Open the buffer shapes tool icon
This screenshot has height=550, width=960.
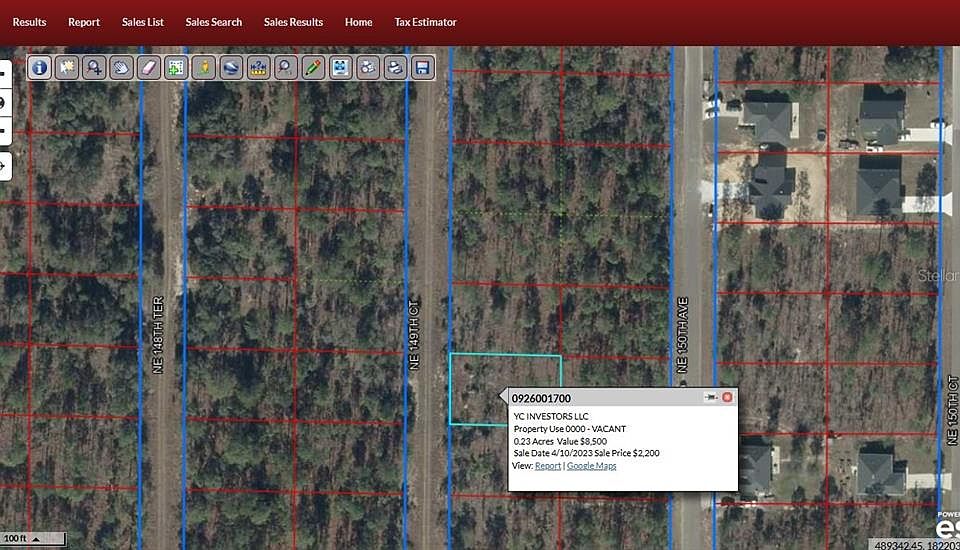click(367, 67)
